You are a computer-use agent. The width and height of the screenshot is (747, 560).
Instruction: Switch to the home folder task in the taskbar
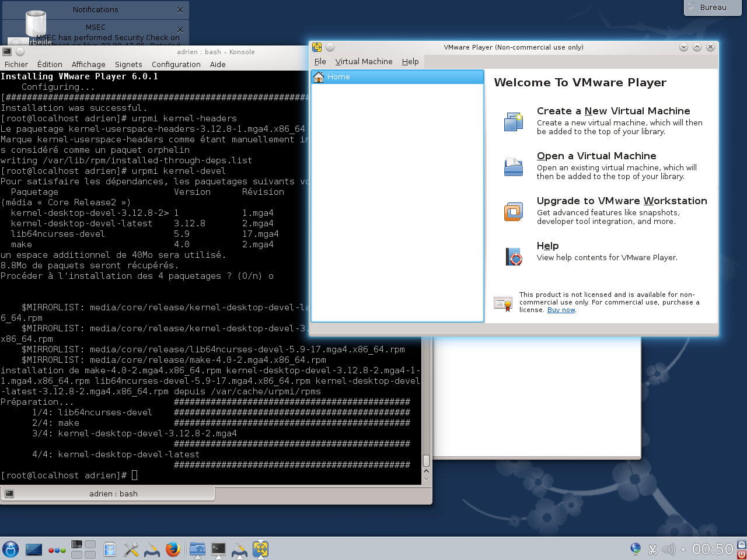[198, 549]
